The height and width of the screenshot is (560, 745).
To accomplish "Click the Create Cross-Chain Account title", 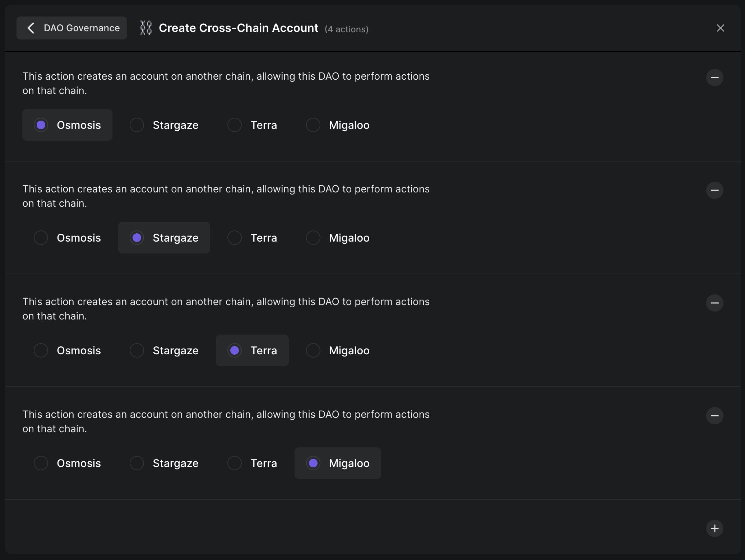I will coord(239,28).
